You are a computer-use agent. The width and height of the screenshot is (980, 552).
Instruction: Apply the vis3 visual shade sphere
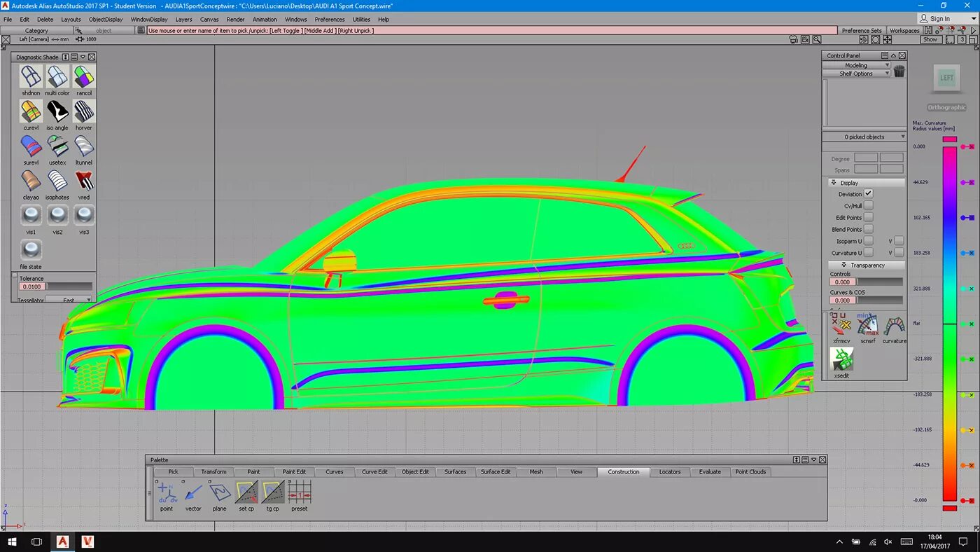(x=84, y=215)
